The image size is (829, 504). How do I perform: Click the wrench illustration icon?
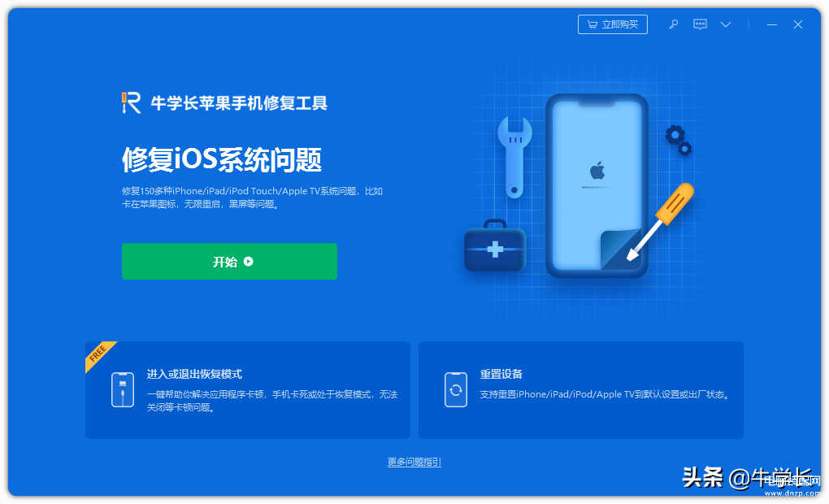coord(514,157)
